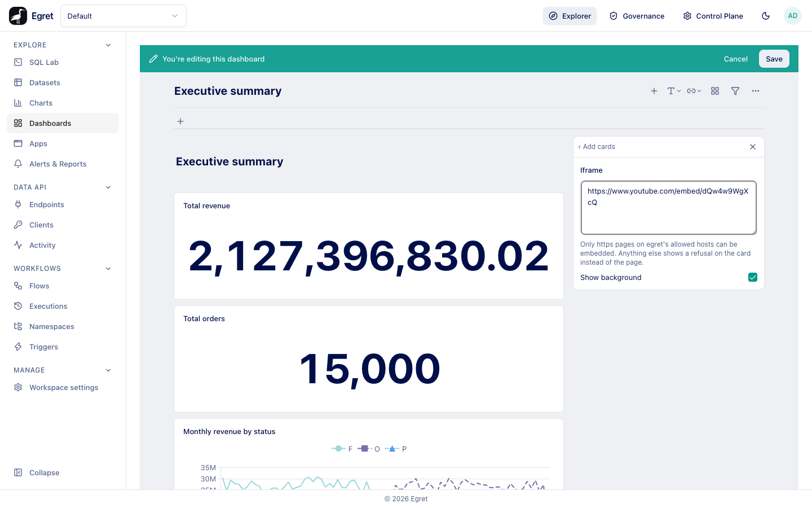Collapse the MANAGE sidebar section

(108, 370)
